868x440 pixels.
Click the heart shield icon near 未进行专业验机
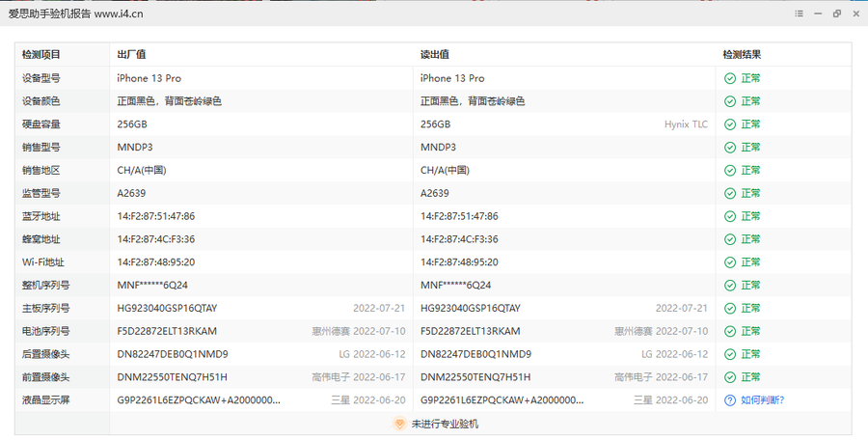pyautogui.click(x=399, y=424)
